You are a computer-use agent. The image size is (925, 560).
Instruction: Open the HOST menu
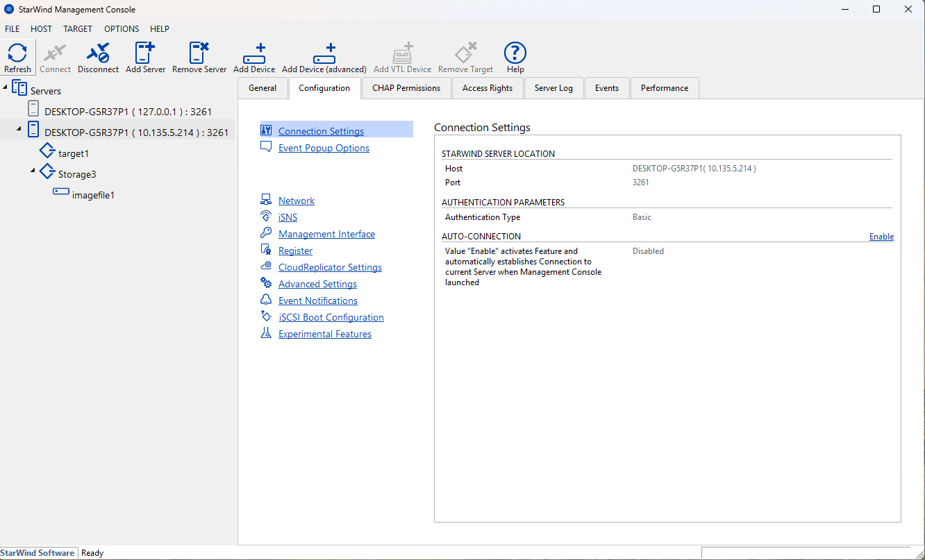click(41, 29)
